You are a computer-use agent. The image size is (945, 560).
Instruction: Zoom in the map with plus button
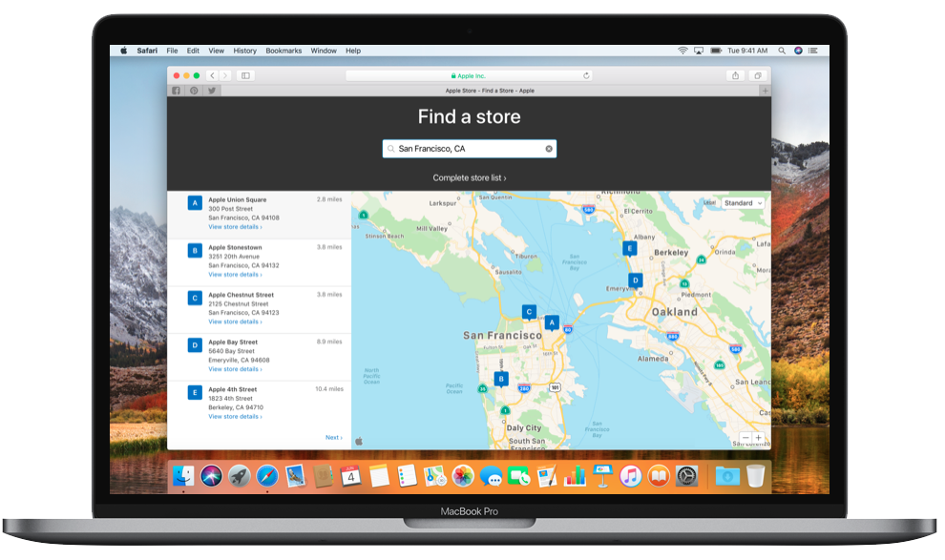pyautogui.click(x=758, y=438)
